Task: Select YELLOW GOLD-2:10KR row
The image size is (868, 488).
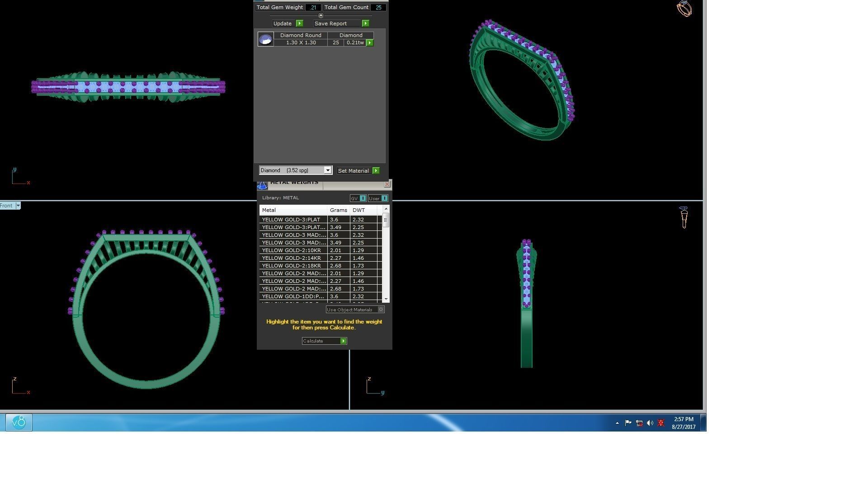Action: click(321, 250)
